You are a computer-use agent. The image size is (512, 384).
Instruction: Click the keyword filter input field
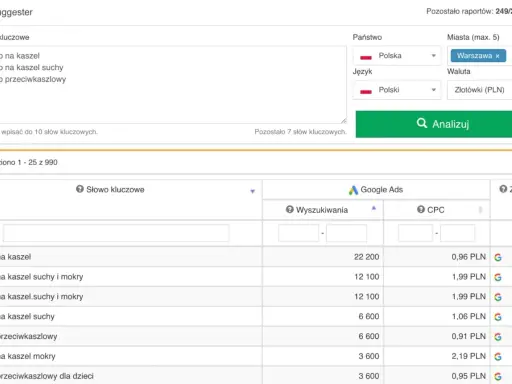click(116, 233)
